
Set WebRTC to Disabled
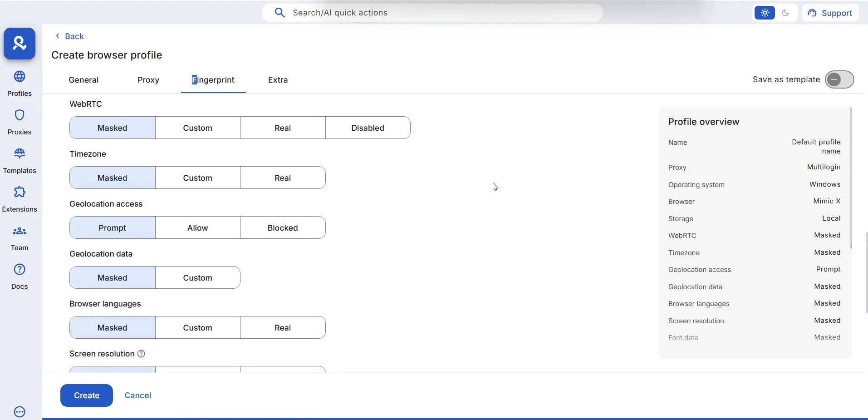pos(368,128)
